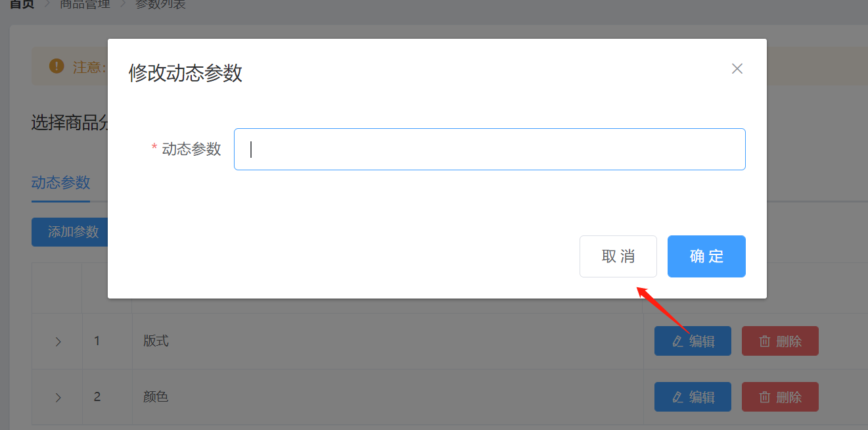Click the 修改动态参数 dialog title
This screenshot has height=430, width=868.
pos(185,73)
